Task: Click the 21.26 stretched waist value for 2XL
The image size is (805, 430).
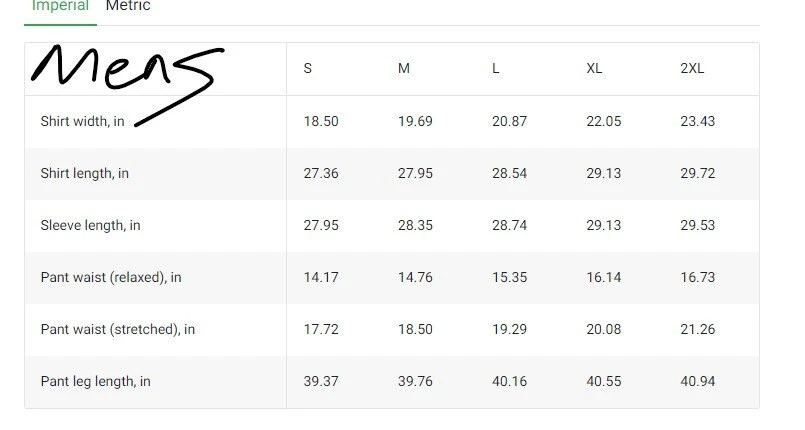Action: [698, 329]
